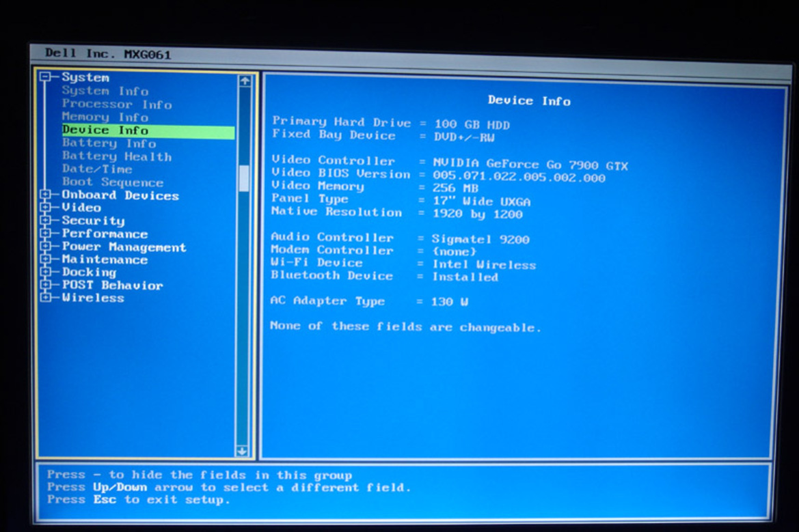
Task: Expand the Security group
Action: [46, 221]
